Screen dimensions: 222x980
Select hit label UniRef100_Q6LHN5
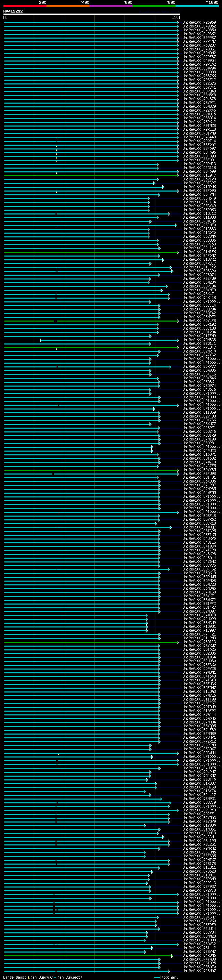pos(199,852)
